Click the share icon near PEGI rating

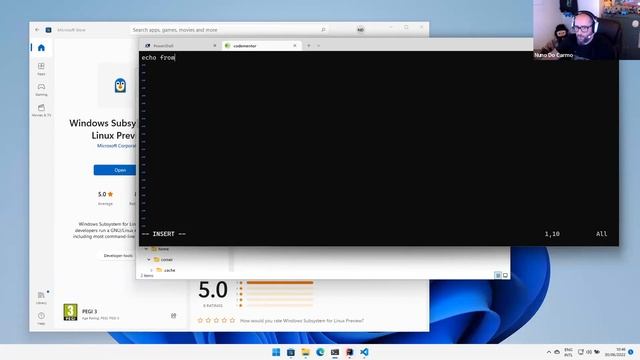173,316
